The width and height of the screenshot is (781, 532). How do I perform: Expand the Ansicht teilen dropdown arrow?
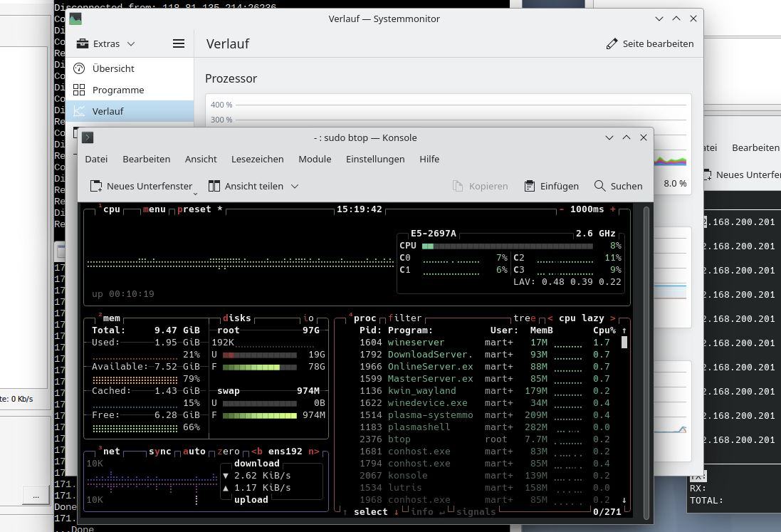point(295,187)
